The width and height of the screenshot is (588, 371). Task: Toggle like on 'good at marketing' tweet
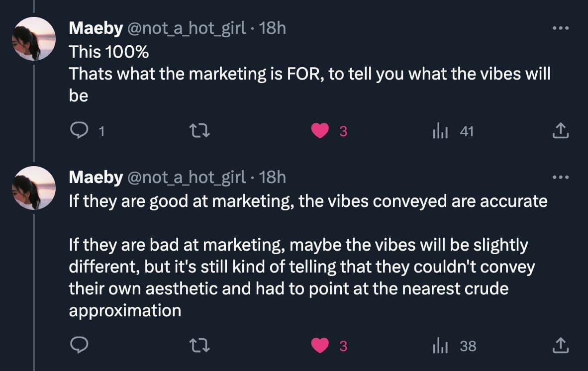click(x=320, y=346)
